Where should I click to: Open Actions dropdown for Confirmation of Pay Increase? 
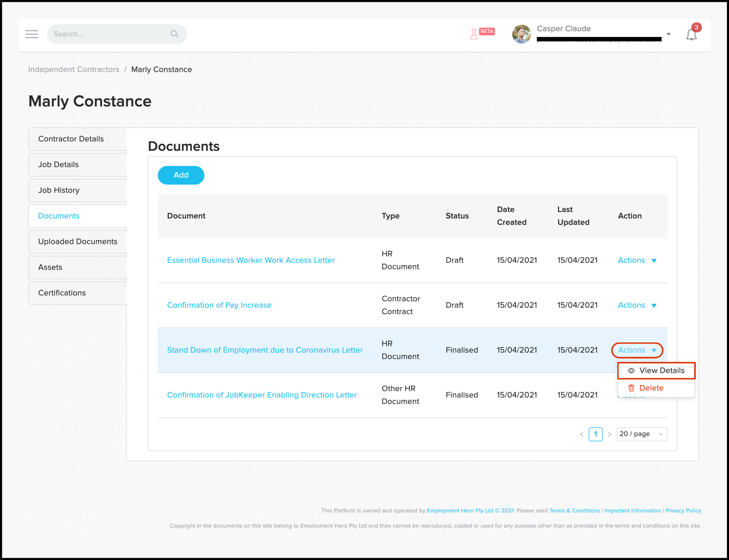[637, 305]
